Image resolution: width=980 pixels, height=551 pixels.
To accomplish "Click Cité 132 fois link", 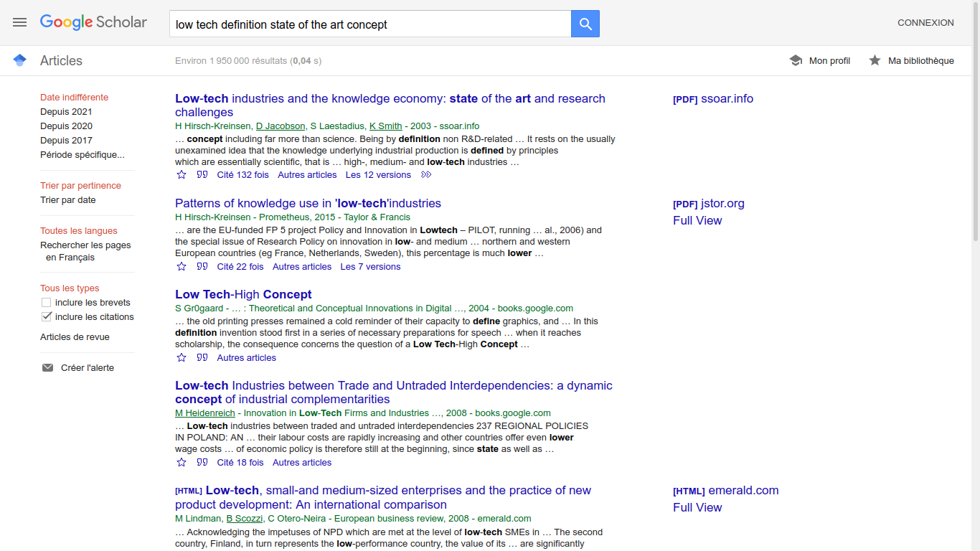I will click(x=242, y=174).
